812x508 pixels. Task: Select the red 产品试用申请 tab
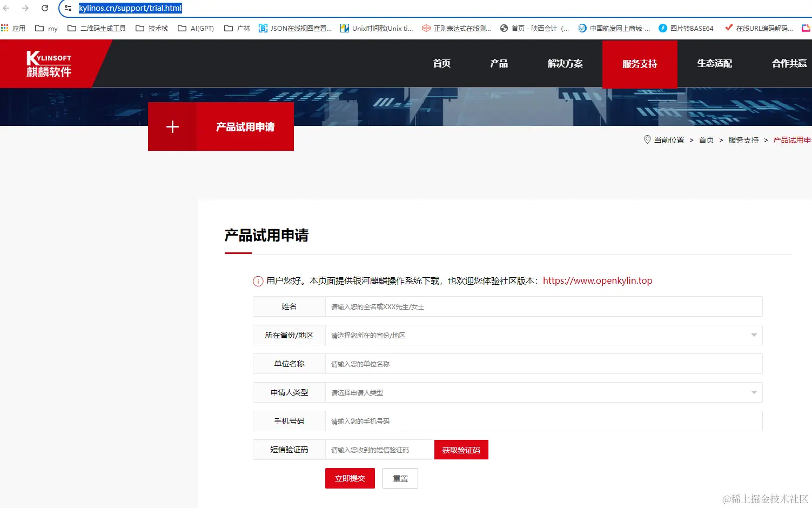tap(245, 126)
